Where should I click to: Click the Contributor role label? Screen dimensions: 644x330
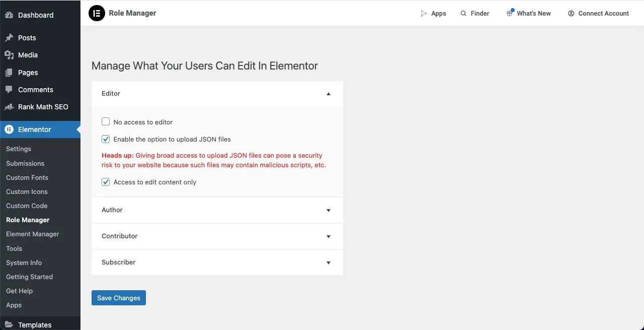click(120, 236)
